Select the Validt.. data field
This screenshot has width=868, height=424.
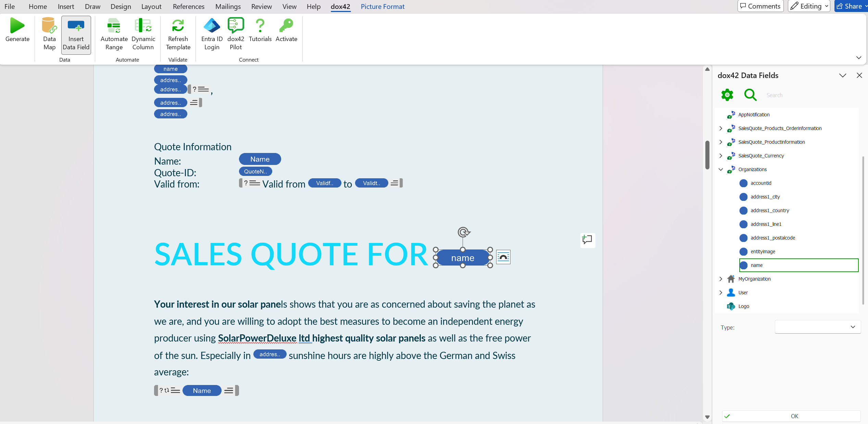coord(372,183)
